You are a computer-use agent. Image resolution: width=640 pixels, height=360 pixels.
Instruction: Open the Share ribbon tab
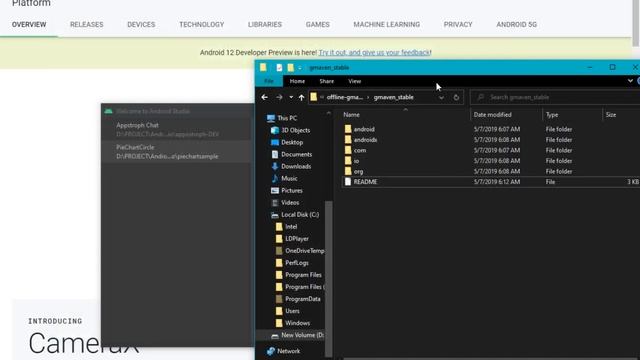[327, 81]
